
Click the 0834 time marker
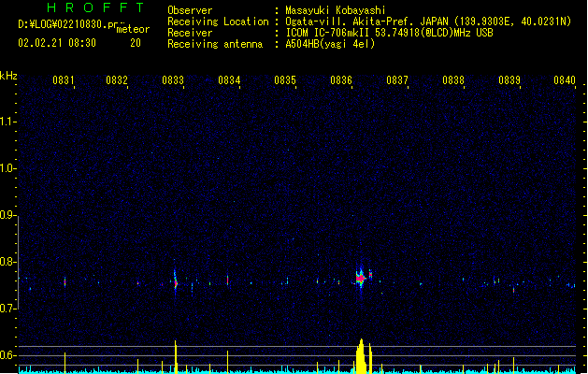[229, 80]
